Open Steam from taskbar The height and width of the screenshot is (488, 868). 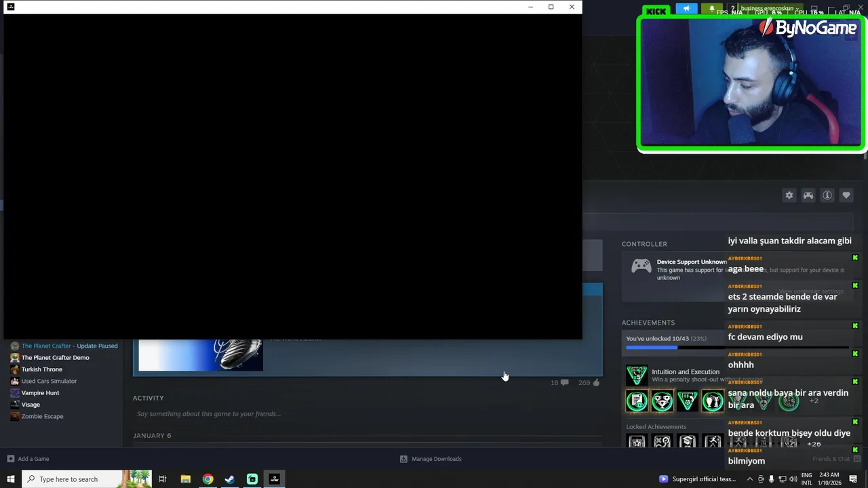[x=230, y=479]
